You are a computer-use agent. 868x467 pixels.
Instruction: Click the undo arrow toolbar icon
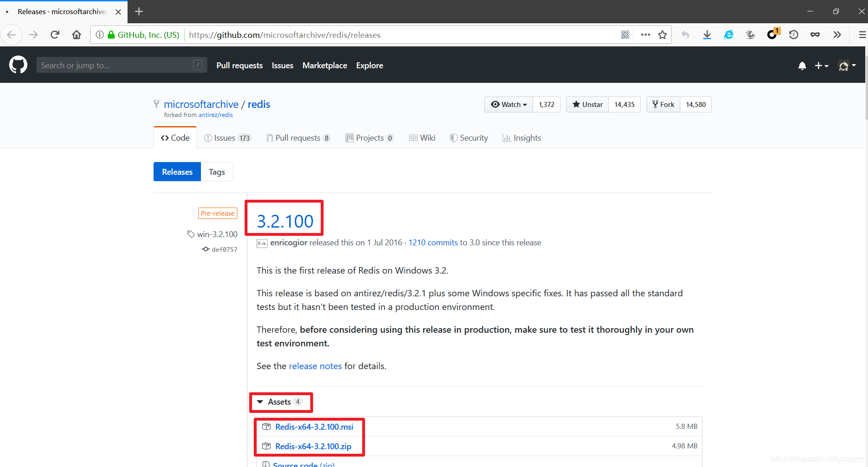tap(685, 35)
